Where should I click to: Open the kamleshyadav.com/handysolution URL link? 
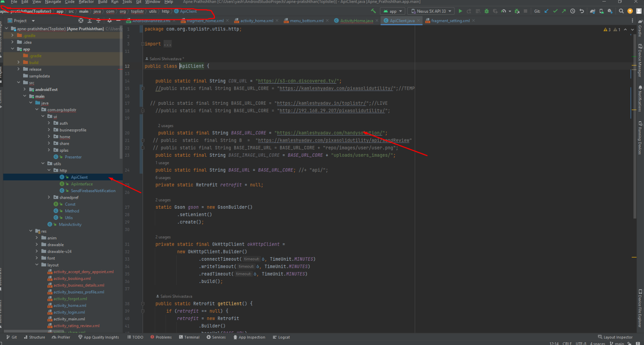[330, 133]
